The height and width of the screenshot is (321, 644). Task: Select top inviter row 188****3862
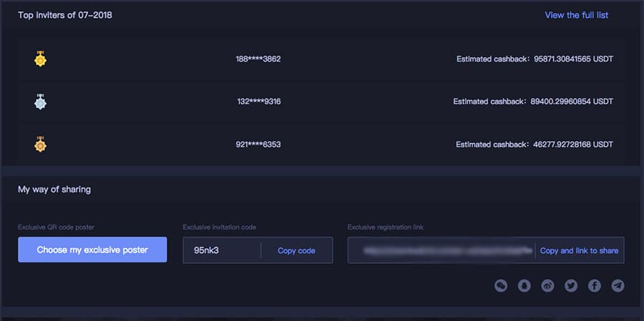tap(258, 59)
